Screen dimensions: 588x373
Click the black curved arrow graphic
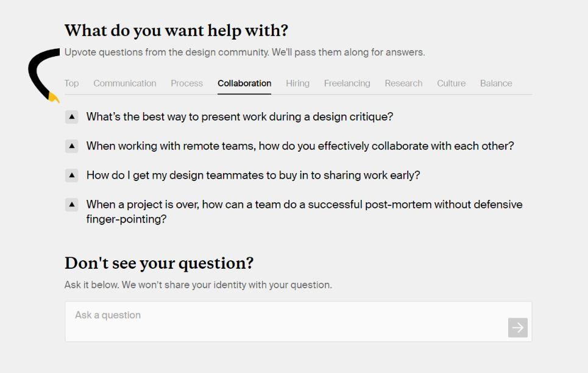pos(44,75)
